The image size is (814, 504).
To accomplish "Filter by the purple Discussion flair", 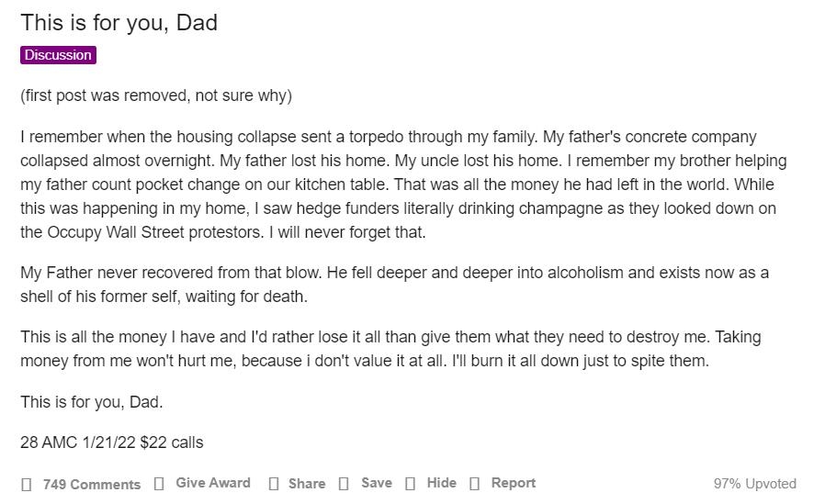I will (x=58, y=55).
